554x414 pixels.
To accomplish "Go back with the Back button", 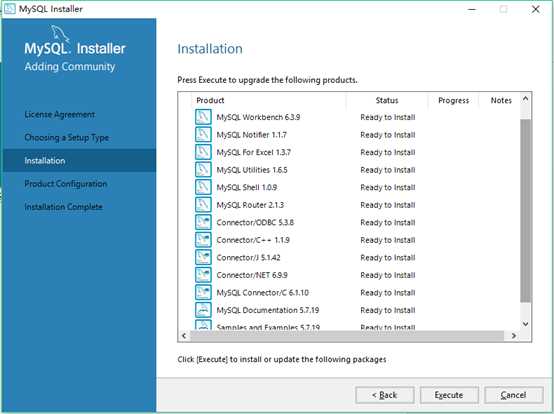I will (385, 395).
